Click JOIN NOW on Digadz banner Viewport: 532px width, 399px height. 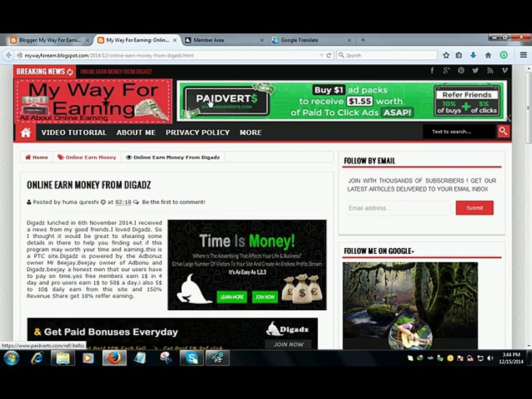click(x=288, y=344)
